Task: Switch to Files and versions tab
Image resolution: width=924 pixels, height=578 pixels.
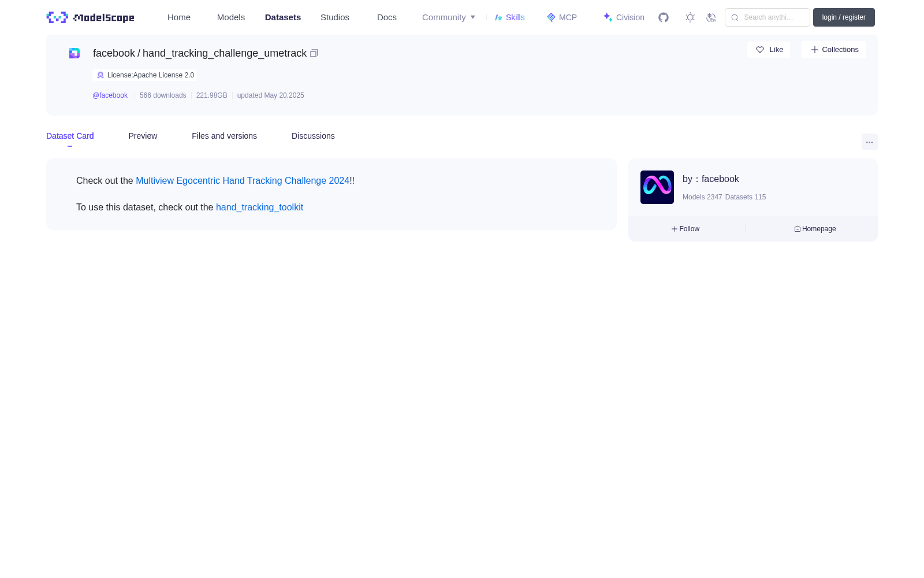Action: pyautogui.click(x=224, y=136)
